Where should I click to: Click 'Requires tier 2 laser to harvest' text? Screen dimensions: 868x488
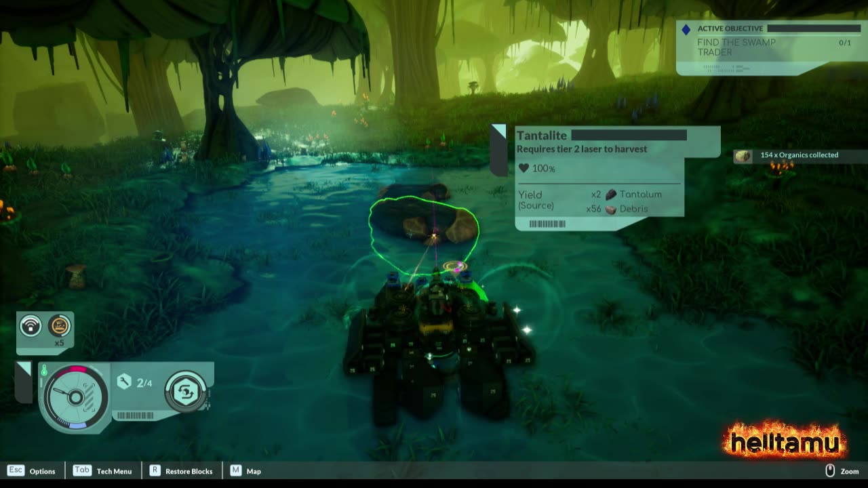tap(582, 149)
